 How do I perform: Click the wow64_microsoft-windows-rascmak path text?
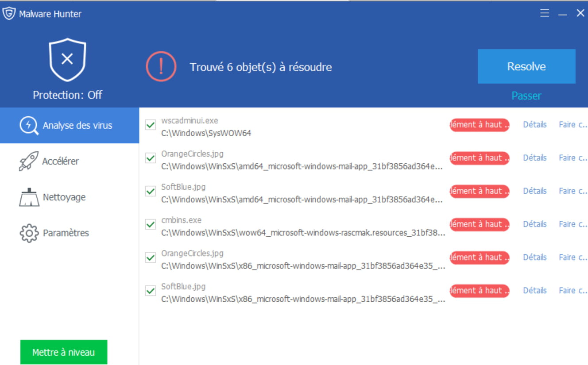click(303, 233)
